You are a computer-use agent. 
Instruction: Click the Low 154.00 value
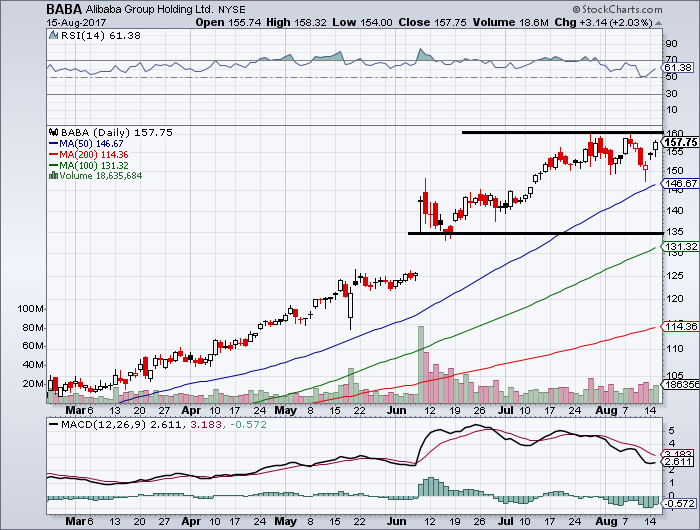(362, 22)
